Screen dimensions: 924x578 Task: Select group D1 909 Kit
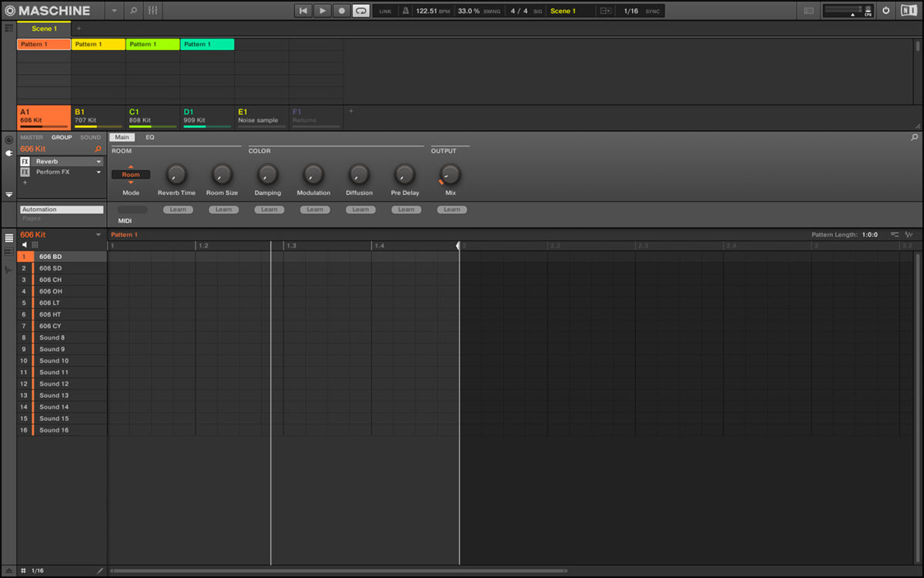(207, 116)
